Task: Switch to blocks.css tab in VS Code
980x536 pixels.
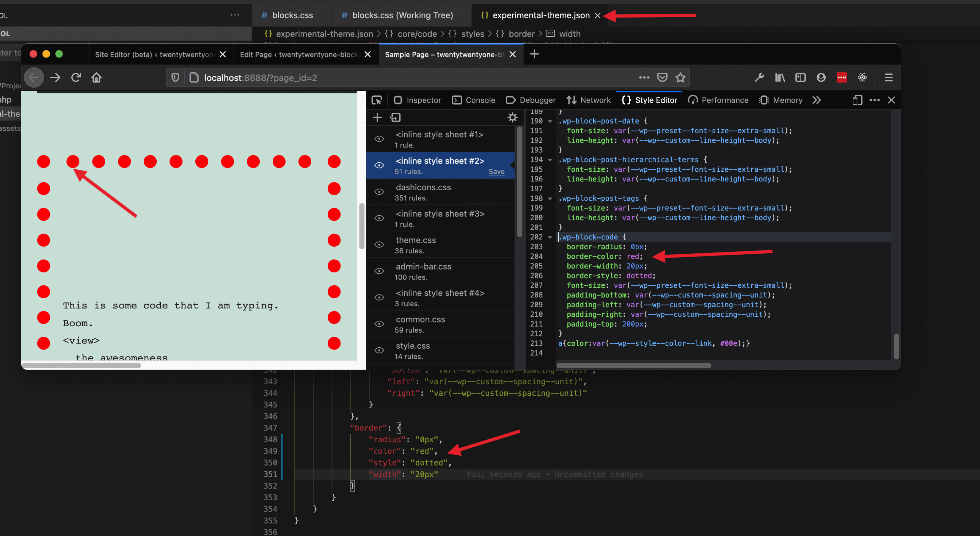Action: click(292, 15)
